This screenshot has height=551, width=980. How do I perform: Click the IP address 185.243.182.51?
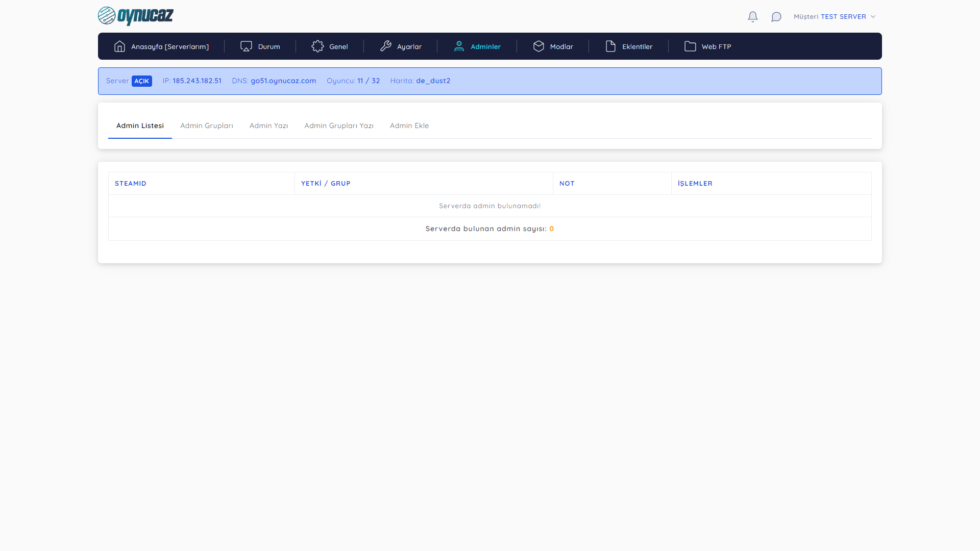point(197,81)
